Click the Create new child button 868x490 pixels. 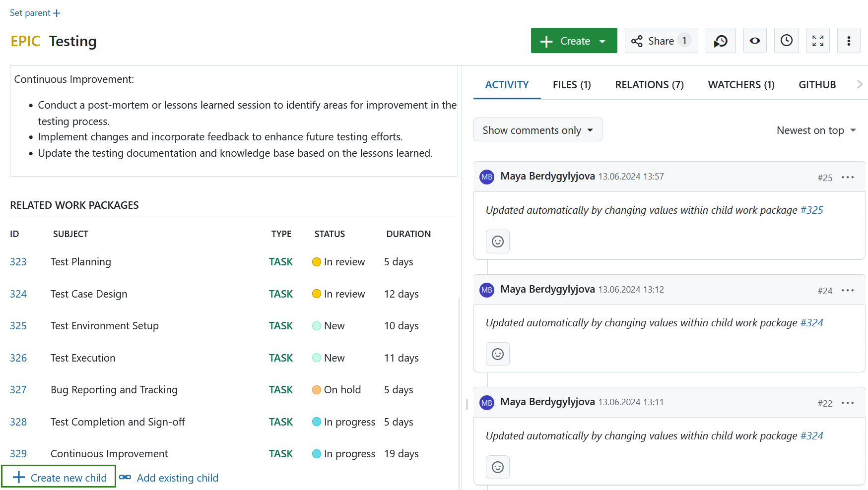[x=59, y=477]
